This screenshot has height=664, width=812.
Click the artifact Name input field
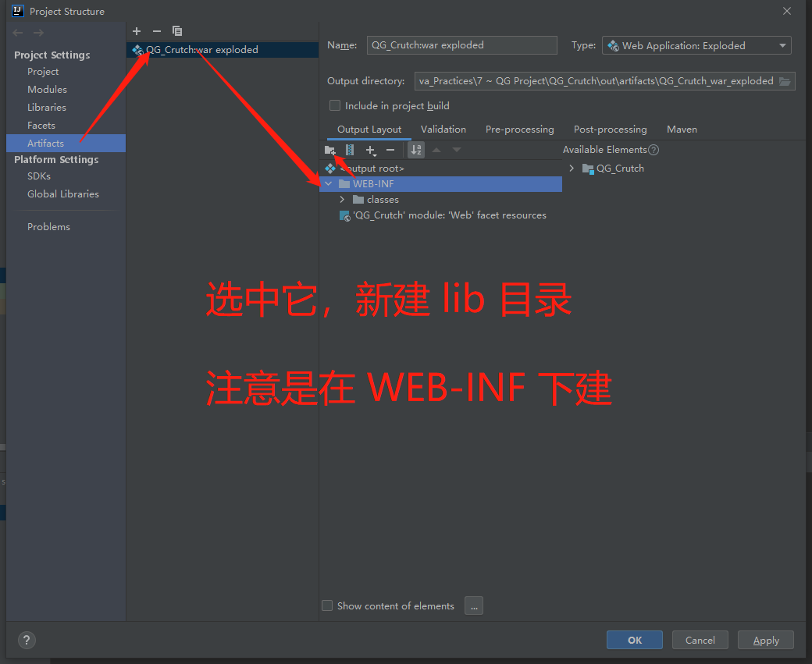462,45
